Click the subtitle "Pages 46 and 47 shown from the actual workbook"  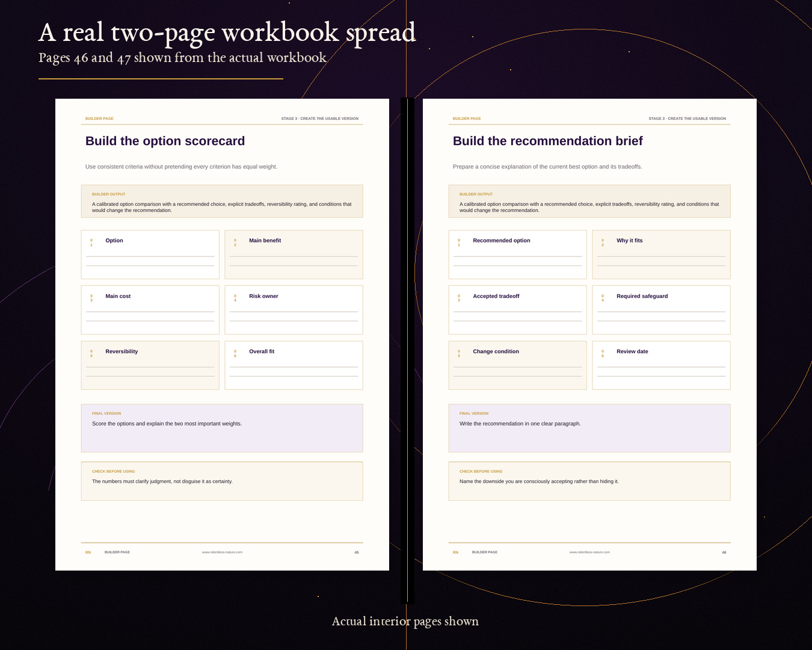point(182,58)
